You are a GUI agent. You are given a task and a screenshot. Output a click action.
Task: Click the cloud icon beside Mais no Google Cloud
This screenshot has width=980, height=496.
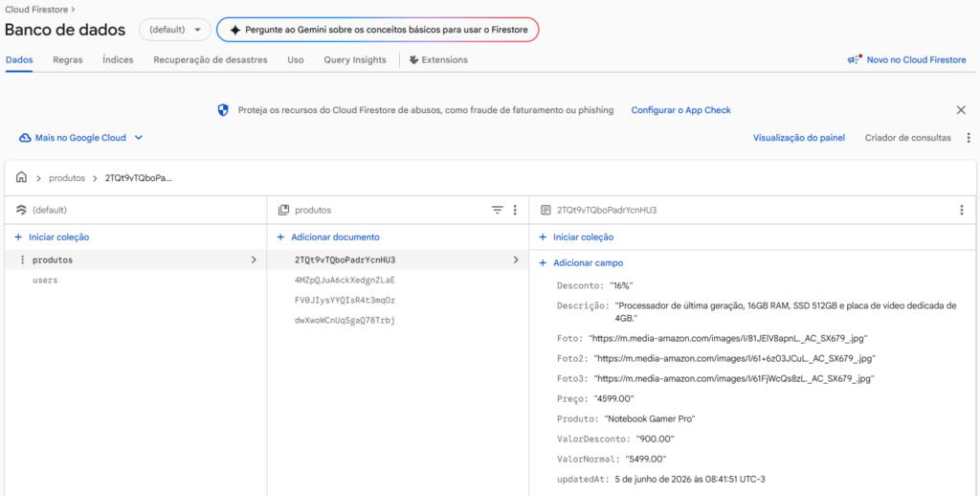point(25,138)
